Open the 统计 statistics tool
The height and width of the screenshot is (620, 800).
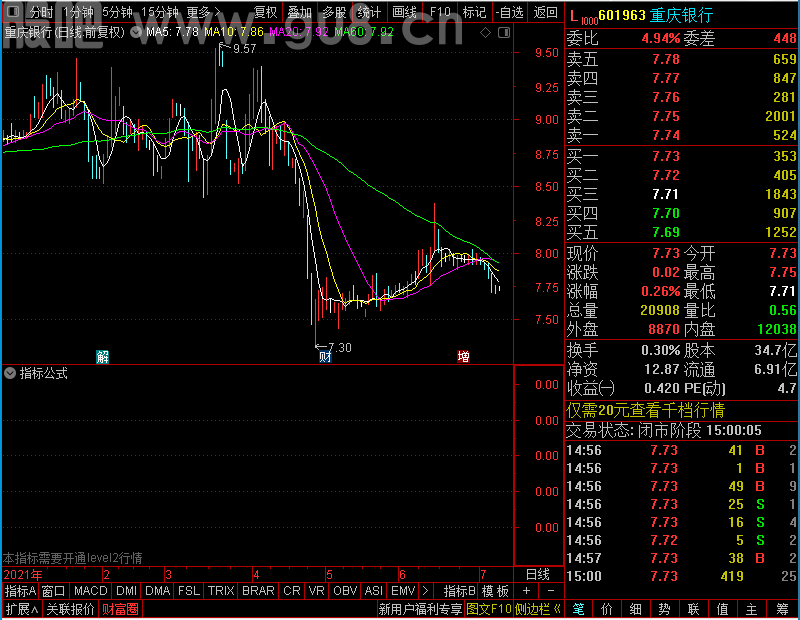click(369, 12)
